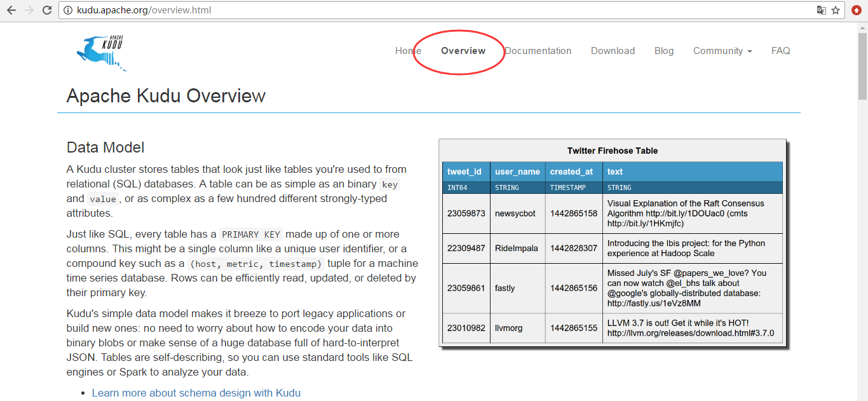This screenshot has height=401, width=868.
Task: Click the 'Introducing the Ibis project' tweet text
Action: pyautogui.click(x=686, y=248)
